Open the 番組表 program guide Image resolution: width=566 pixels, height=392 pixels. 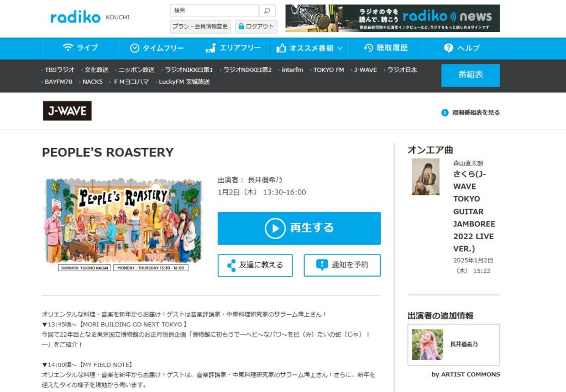click(x=470, y=76)
